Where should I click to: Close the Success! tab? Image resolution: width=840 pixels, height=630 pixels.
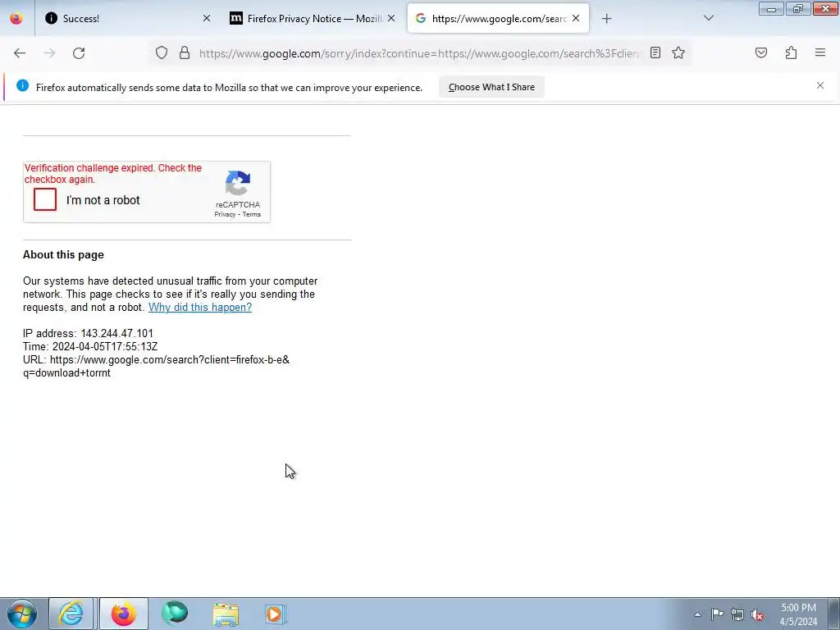(x=207, y=18)
